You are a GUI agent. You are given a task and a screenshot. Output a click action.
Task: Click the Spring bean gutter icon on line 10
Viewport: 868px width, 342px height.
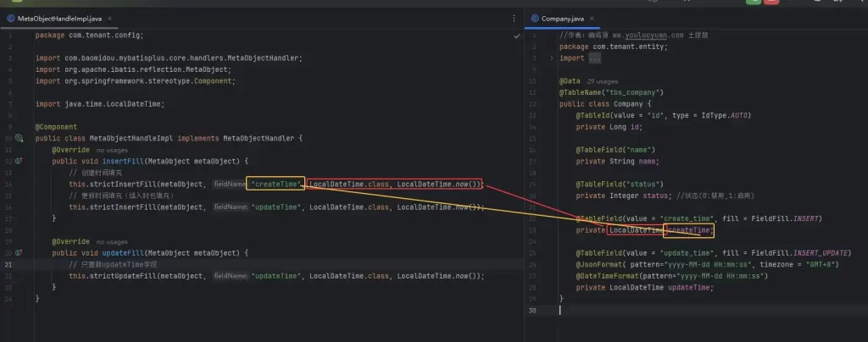click(19, 138)
